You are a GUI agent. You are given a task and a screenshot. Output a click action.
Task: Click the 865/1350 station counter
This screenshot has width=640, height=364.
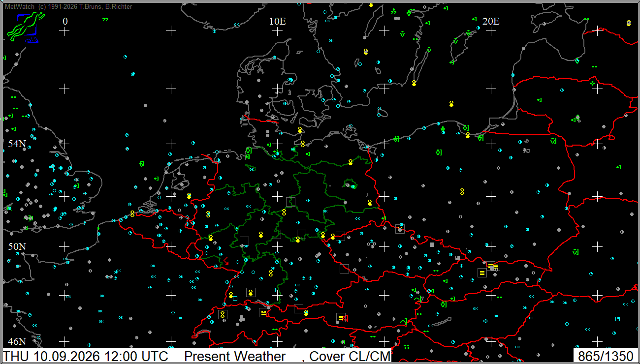(606, 356)
